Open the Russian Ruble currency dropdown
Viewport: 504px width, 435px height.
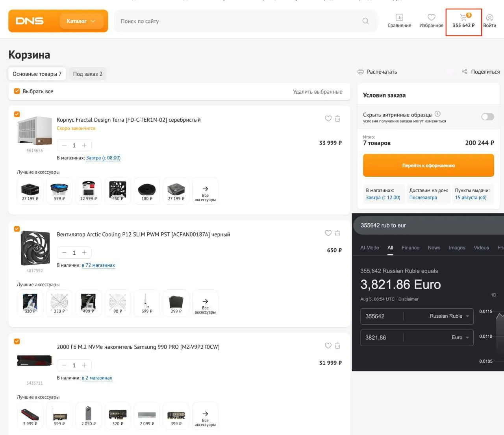pyautogui.click(x=449, y=316)
